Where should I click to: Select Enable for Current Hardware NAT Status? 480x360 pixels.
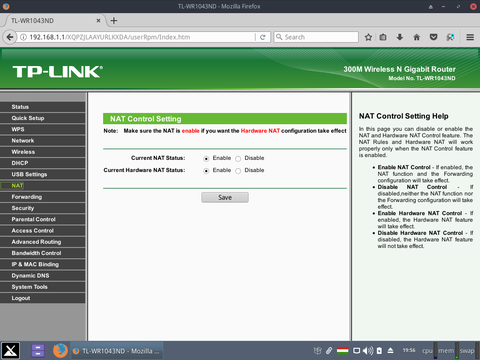(x=206, y=171)
